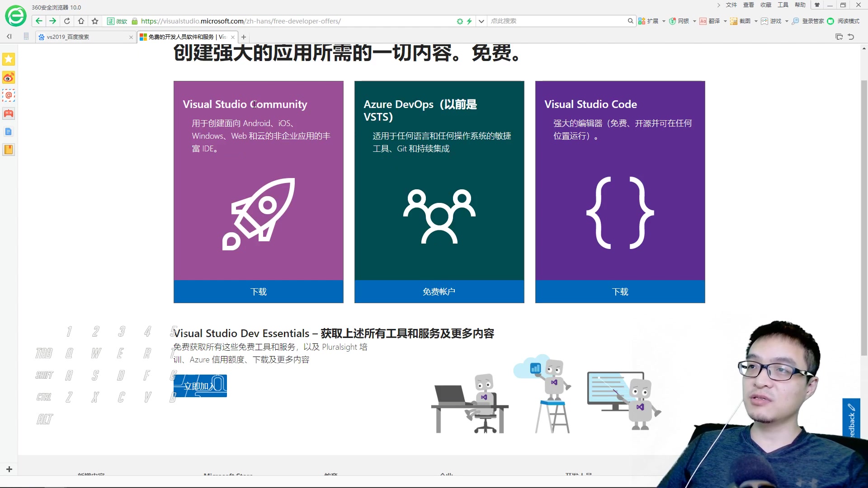The image size is (868, 488).
Task: Click the curly braces icon on Code card
Action: (620, 213)
